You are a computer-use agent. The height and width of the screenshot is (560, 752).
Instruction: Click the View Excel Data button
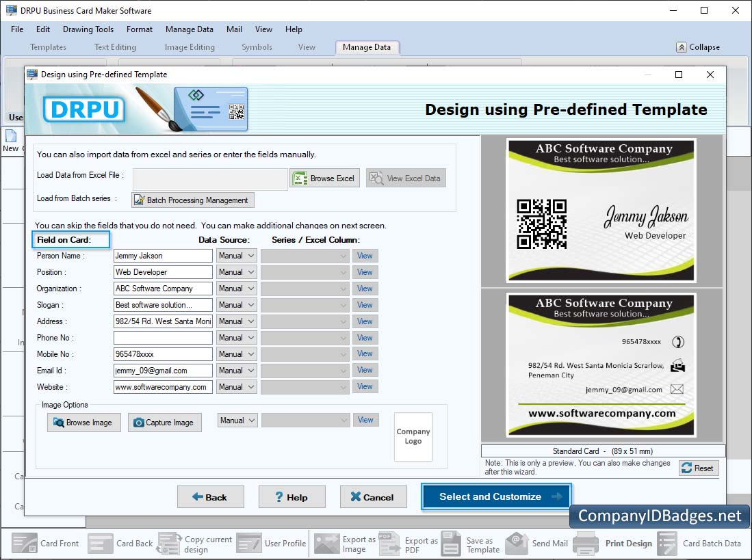click(x=406, y=178)
